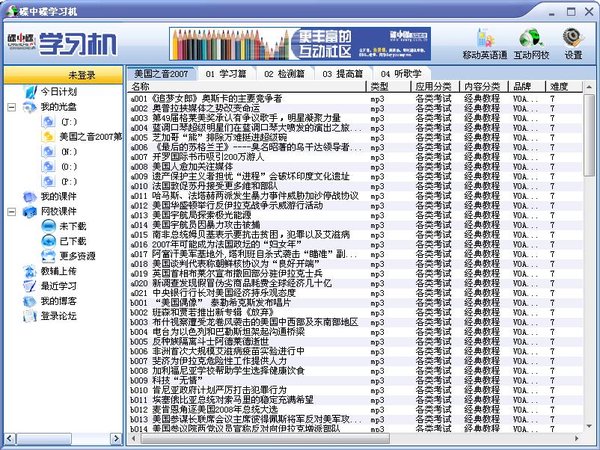Sort by the 名称 column header
This screenshot has height=450, width=600.
tap(247, 86)
